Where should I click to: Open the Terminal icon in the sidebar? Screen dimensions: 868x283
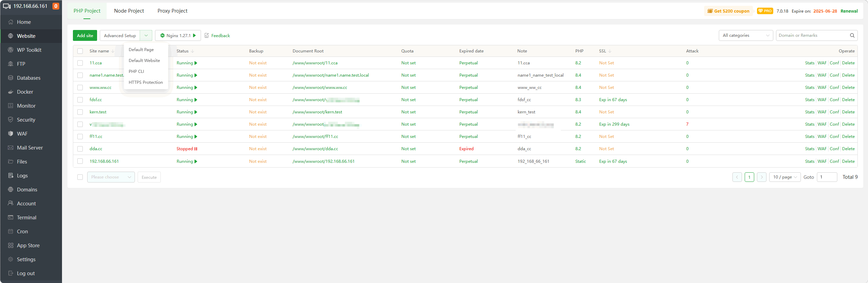[11, 218]
